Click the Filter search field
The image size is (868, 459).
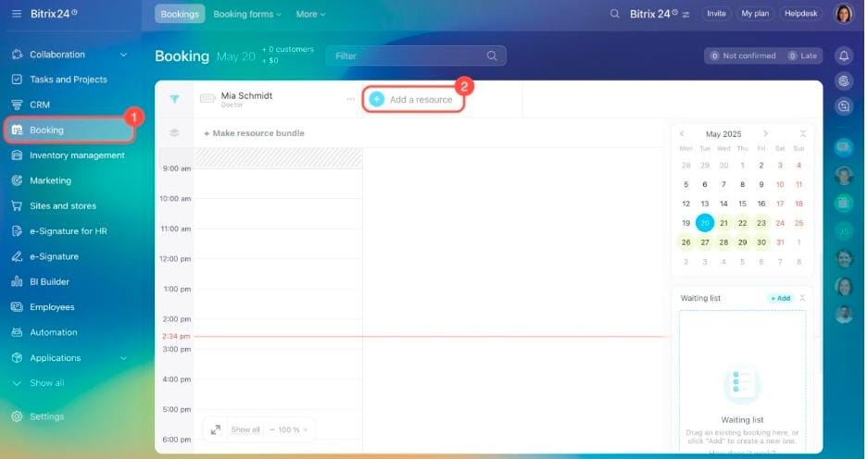(416, 56)
